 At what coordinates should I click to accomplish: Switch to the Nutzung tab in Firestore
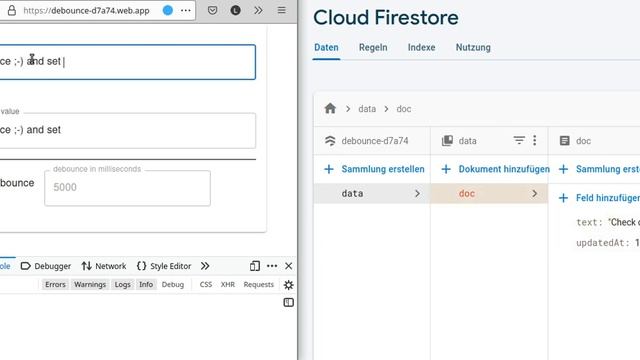[473, 47]
